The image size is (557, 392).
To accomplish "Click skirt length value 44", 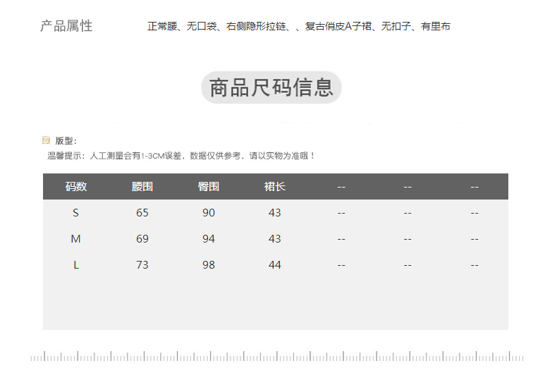I will pos(275,265).
